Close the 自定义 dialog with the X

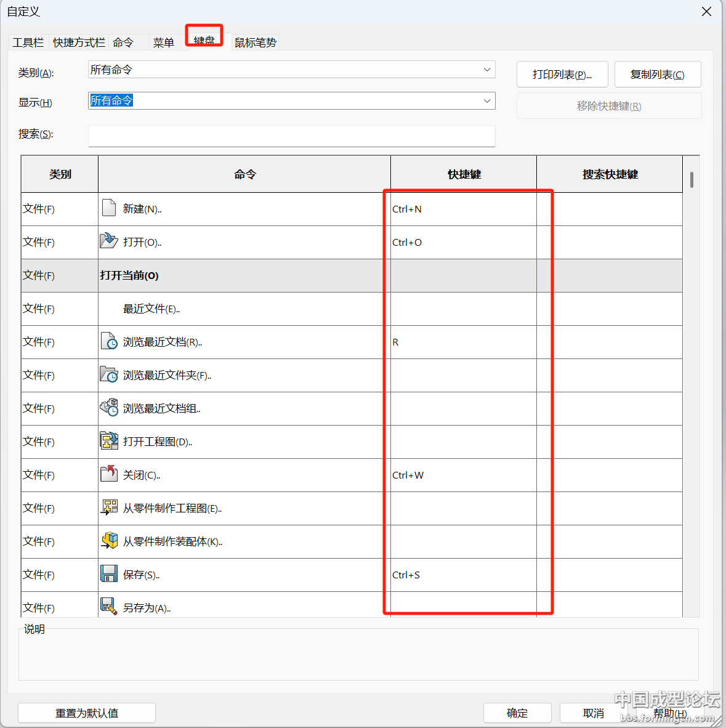click(x=706, y=12)
